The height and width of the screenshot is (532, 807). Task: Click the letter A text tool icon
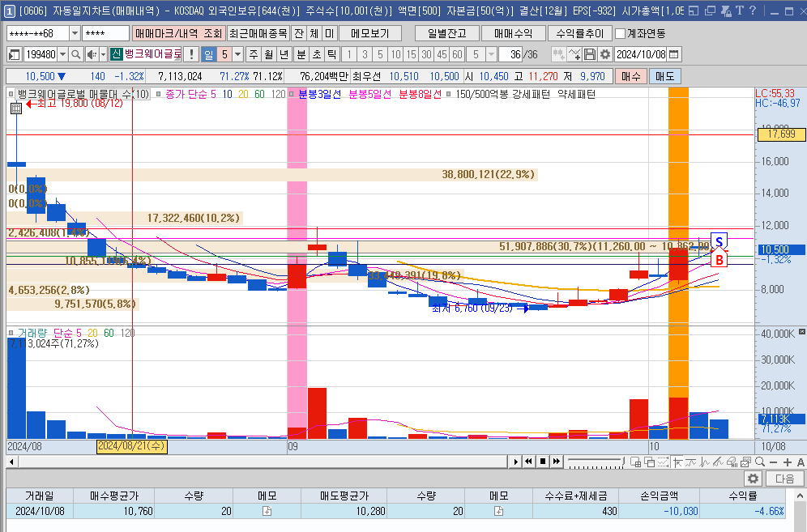(801, 462)
